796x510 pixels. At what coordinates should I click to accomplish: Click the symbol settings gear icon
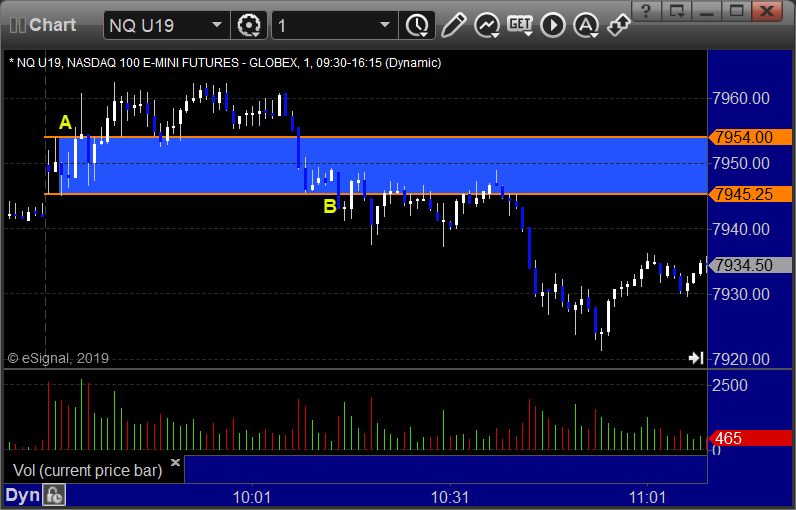coord(249,25)
